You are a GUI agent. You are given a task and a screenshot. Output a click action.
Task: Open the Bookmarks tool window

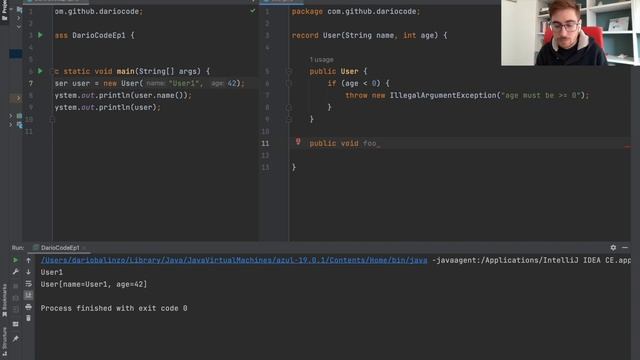(4, 300)
